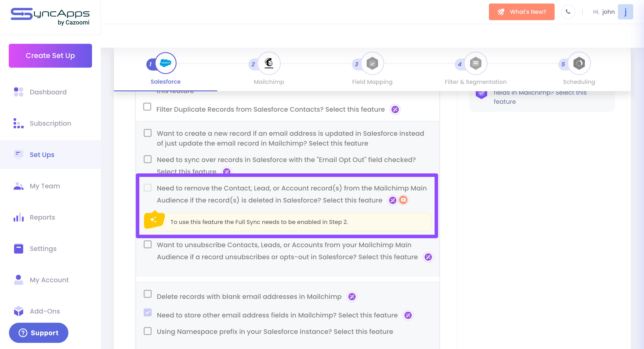Select the Filter & Segmentation step label
The width and height of the screenshot is (644, 349).
(x=476, y=82)
